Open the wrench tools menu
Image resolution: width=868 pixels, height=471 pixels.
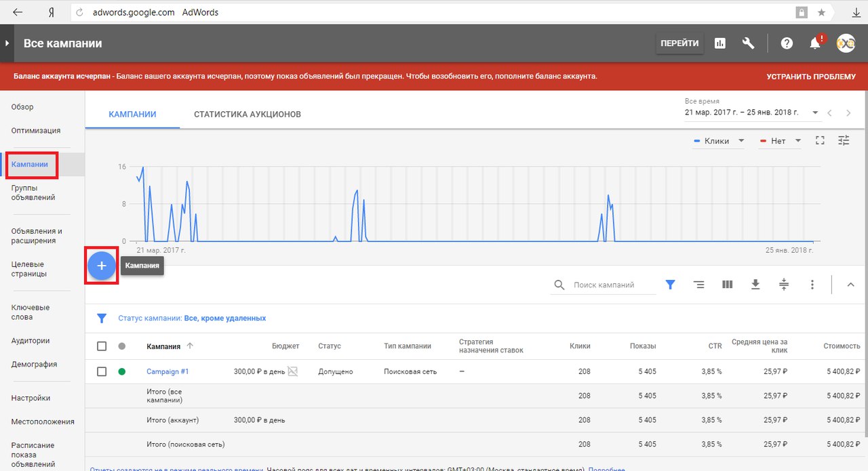click(749, 43)
